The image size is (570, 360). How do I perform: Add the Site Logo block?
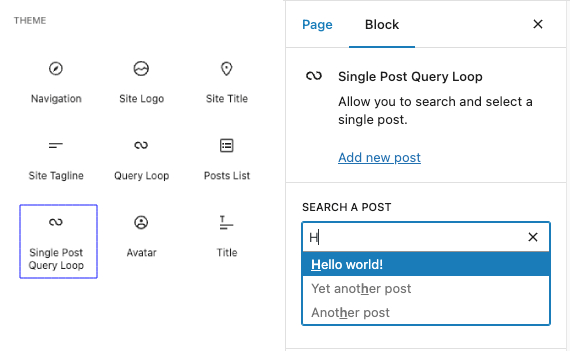point(141,82)
